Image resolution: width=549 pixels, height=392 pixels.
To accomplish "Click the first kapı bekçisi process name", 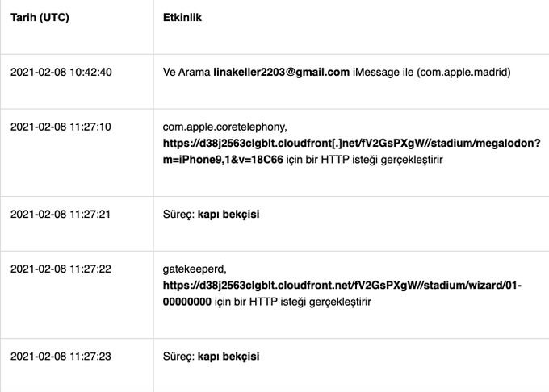I will pos(228,214).
